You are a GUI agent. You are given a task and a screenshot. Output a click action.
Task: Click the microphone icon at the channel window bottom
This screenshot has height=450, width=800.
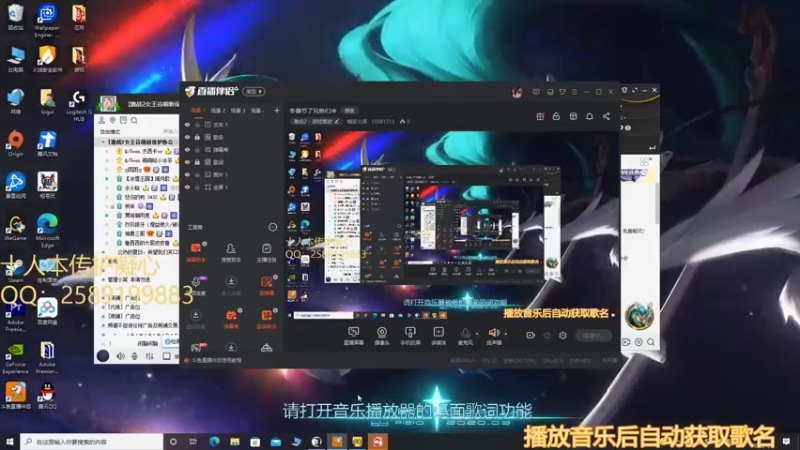coord(134,356)
